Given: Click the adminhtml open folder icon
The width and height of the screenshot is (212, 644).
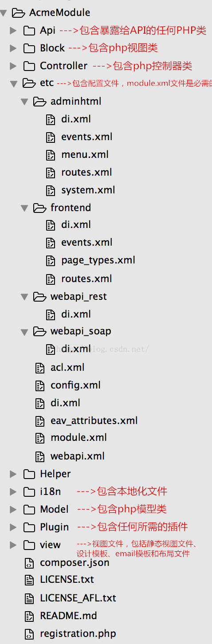Looking at the screenshot, I should tap(40, 102).
